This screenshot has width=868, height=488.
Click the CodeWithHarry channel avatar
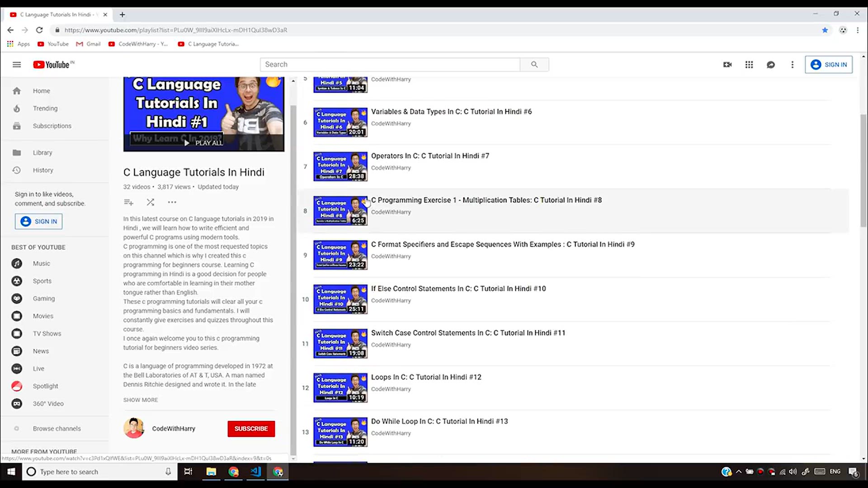click(x=134, y=428)
